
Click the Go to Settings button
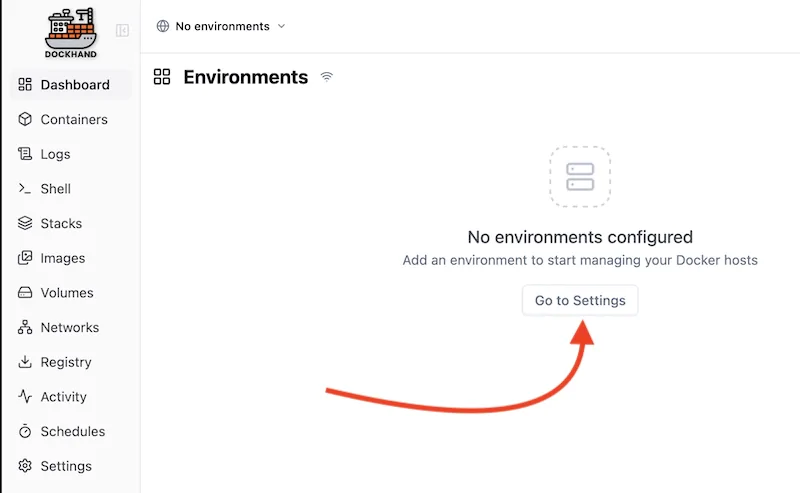coord(580,300)
